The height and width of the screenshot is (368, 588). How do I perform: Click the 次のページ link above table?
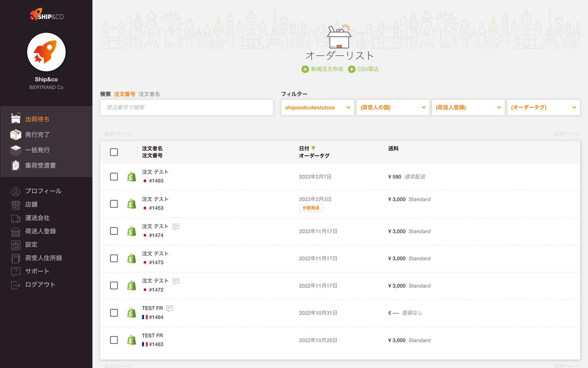[x=566, y=134]
